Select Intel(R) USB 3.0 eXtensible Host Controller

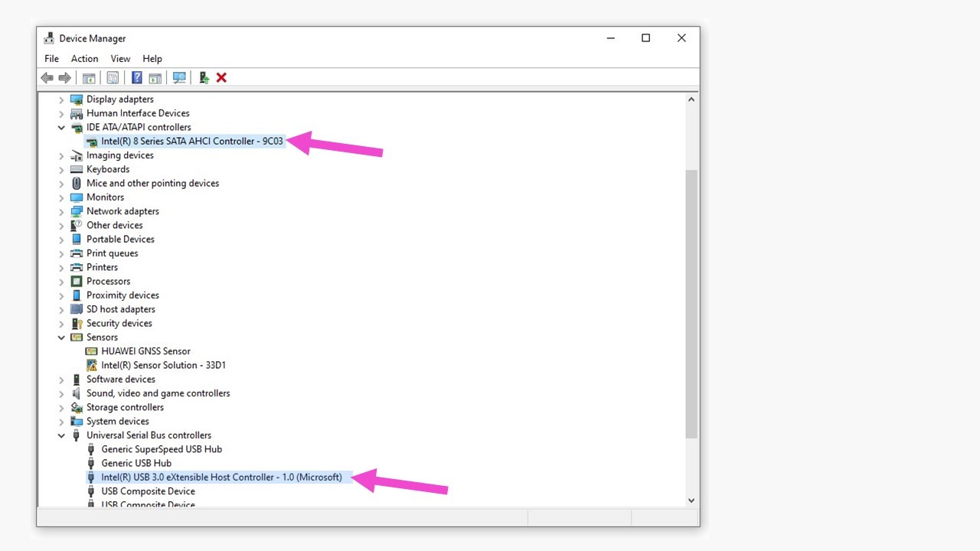tap(221, 477)
